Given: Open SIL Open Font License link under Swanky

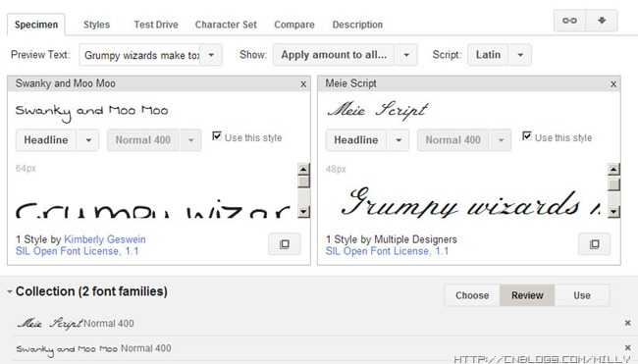Looking at the screenshot, I should (x=78, y=251).
